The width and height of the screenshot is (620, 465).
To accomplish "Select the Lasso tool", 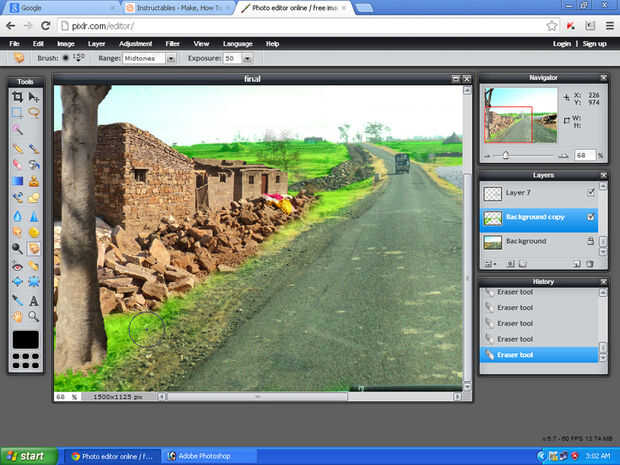I will (34, 113).
